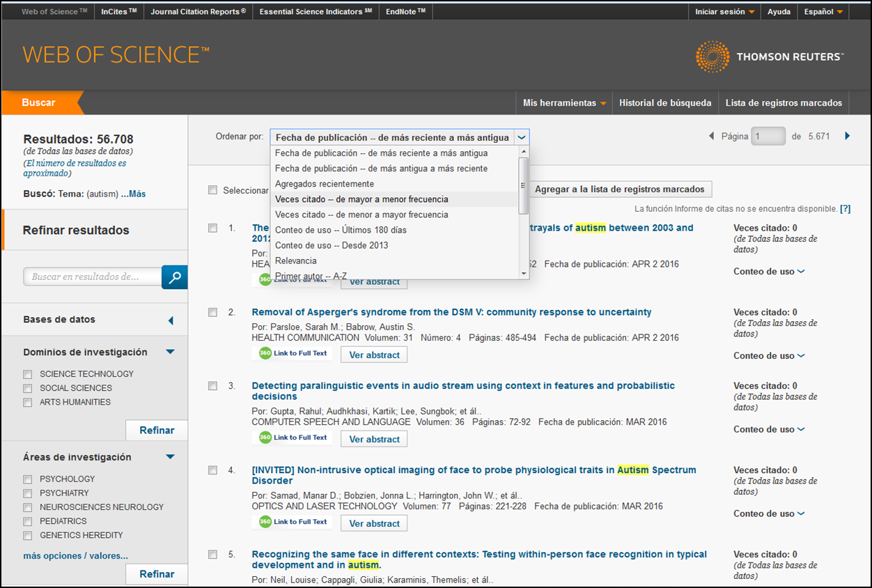The image size is (872, 588).
Task: Click Agregar a la lista de registros marcados
Action: coord(619,189)
